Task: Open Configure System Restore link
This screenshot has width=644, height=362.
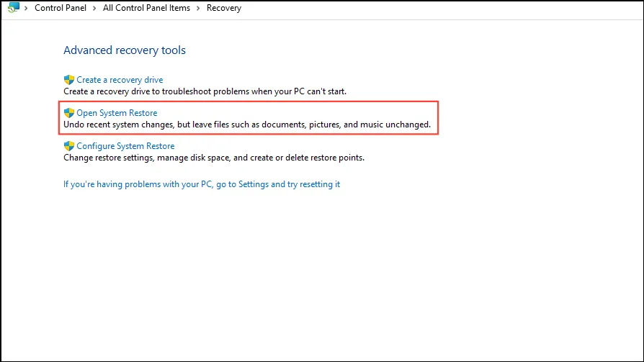Action: pyautogui.click(x=125, y=146)
